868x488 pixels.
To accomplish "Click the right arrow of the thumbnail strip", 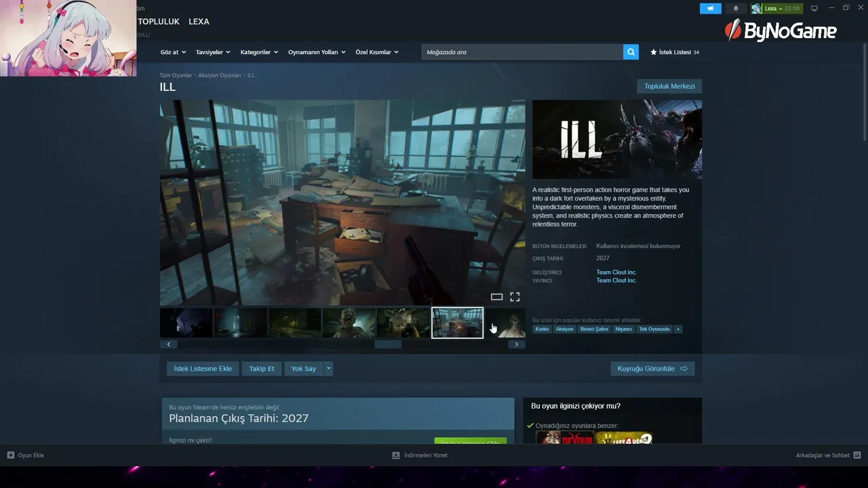I will click(516, 344).
